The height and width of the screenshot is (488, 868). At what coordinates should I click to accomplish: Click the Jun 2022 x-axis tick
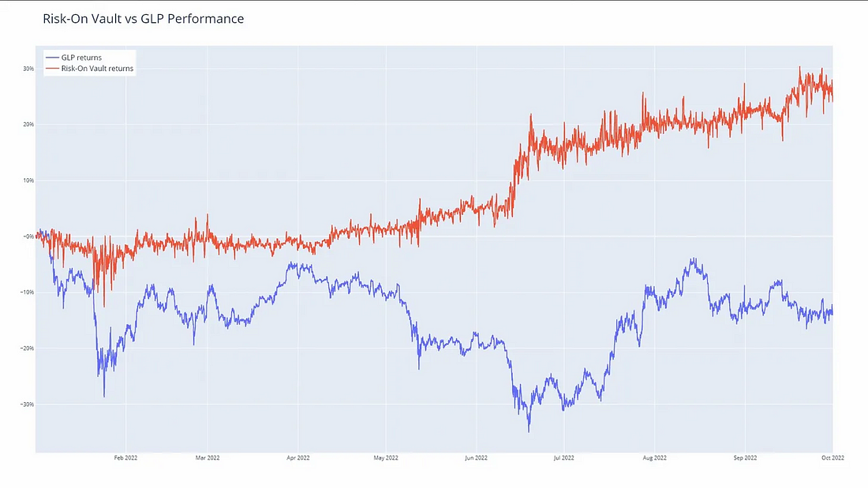pos(476,457)
